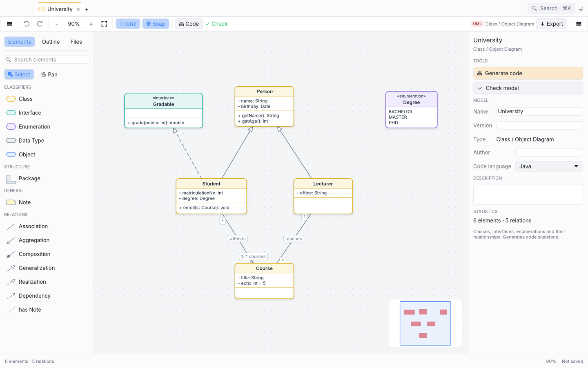Viewport: 588px width, 368px height.
Task: Select the has Note relation tool
Action: tap(30, 310)
